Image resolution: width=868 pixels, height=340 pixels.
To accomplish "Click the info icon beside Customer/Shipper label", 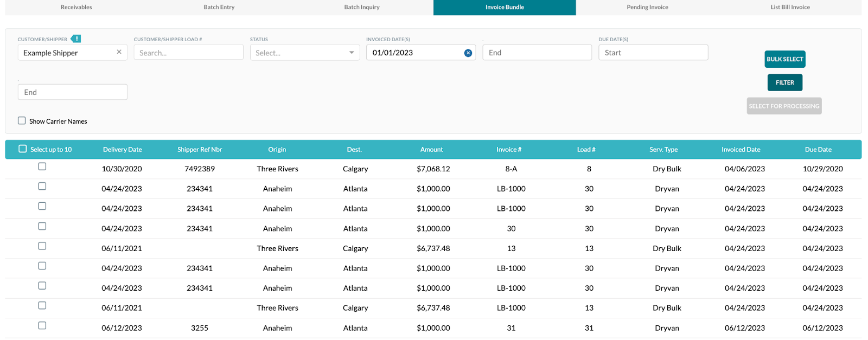I will pos(76,39).
